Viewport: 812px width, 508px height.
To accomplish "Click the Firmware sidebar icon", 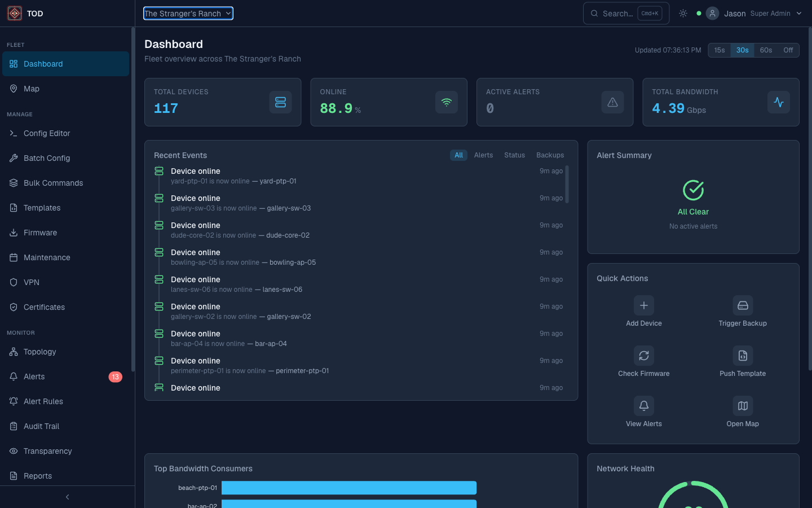I will pyautogui.click(x=13, y=233).
